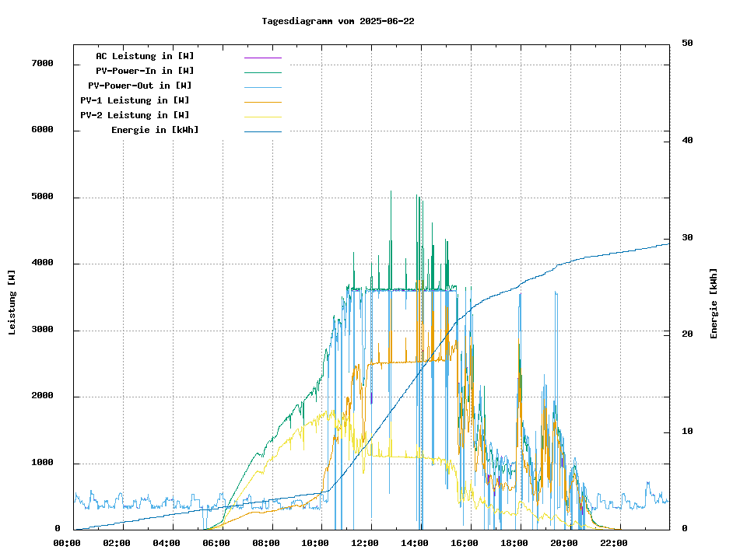Click the light blue PV-Power-Out legend line sample
This screenshot has height=560, width=747.
pyautogui.click(x=262, y=87)
